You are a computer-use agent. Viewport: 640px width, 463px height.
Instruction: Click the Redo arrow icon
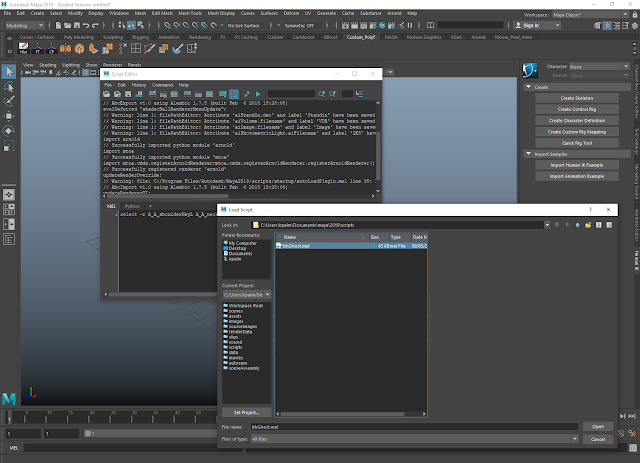point(95,25)
